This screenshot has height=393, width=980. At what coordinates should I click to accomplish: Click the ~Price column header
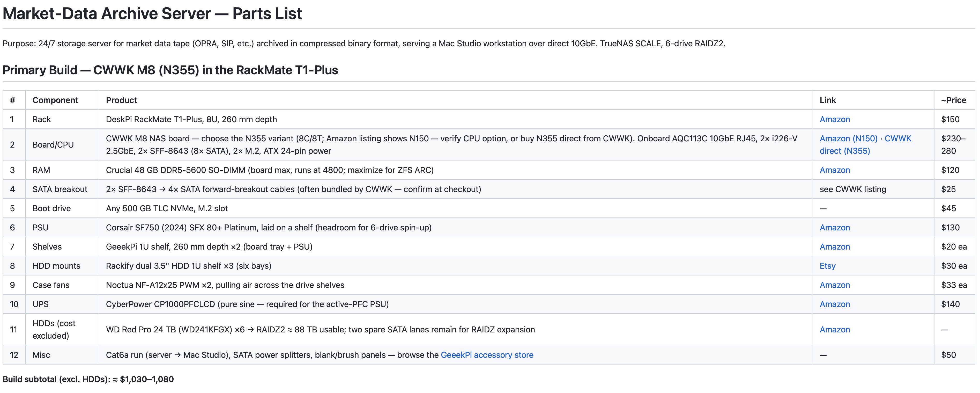(953, 100)
